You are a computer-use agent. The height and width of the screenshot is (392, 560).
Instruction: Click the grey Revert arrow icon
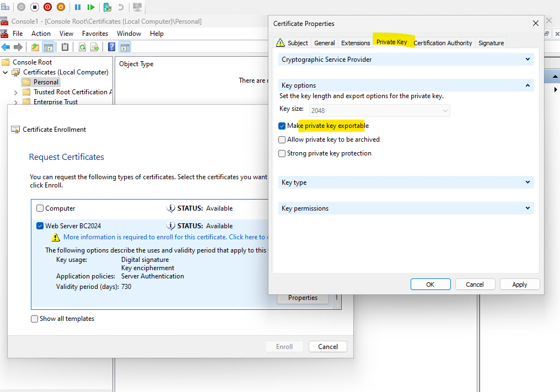[x=121, y=7]
